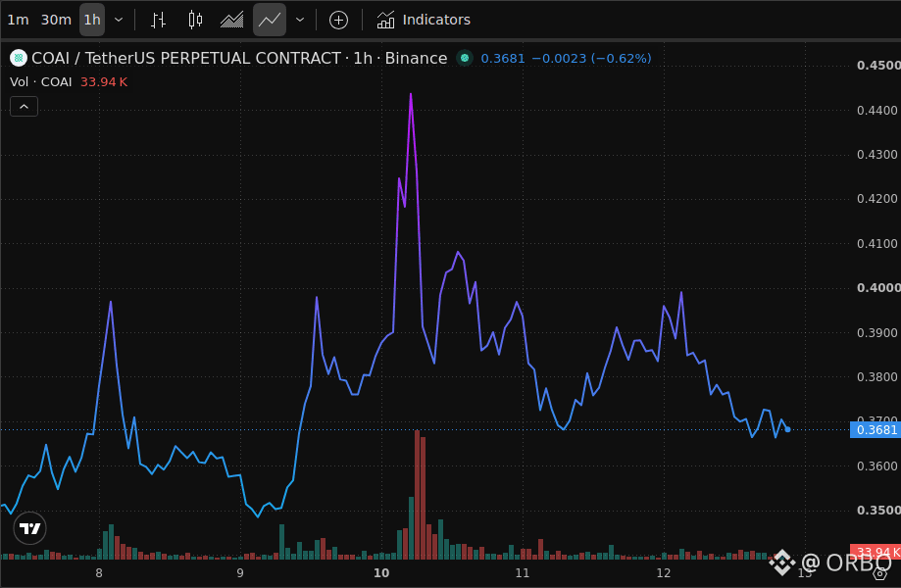Click the Compare or Add Symbol plus icon
901x588 pixels.
[338, 21]
